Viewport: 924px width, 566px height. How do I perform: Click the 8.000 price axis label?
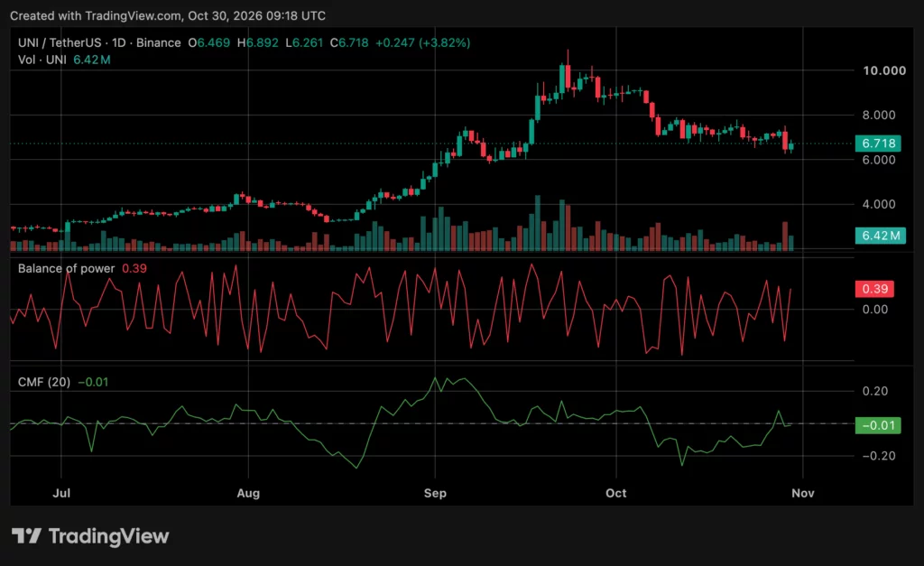coord(879,115)
